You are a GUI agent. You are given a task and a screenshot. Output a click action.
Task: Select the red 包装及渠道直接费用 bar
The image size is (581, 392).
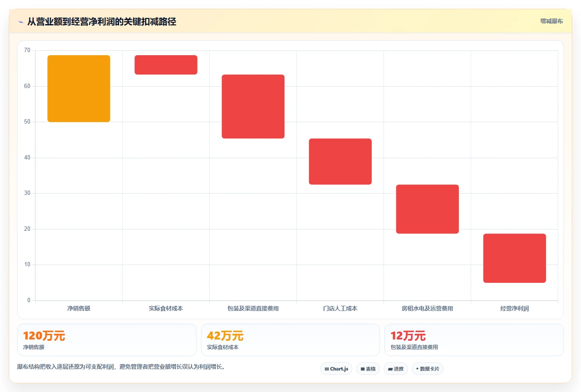pos(253,106)
